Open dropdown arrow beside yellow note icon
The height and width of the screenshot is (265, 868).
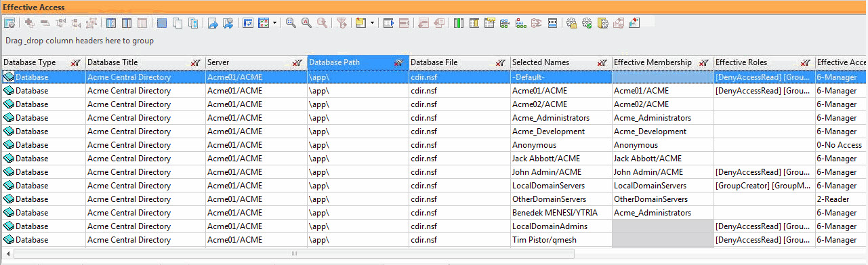pos(372,23)
